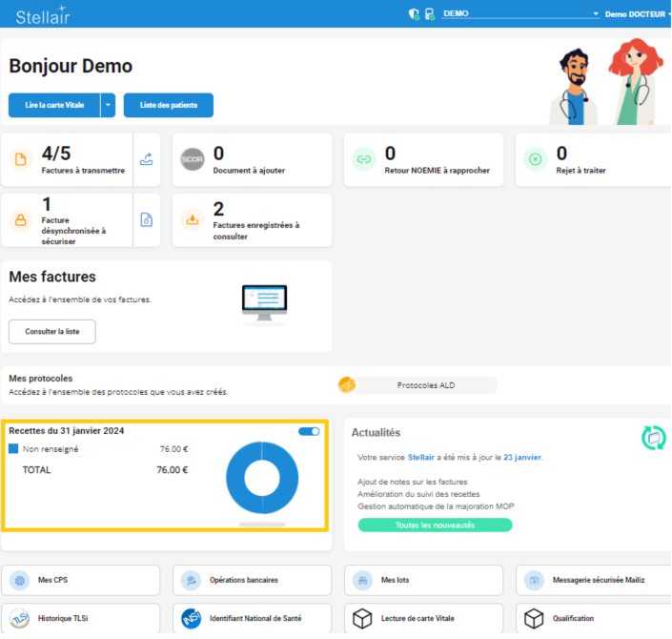This screenshot has height=639, width=672.
Task: Open Retour NOEMIE à rapprocher tile
Action: tap(423, 159)
